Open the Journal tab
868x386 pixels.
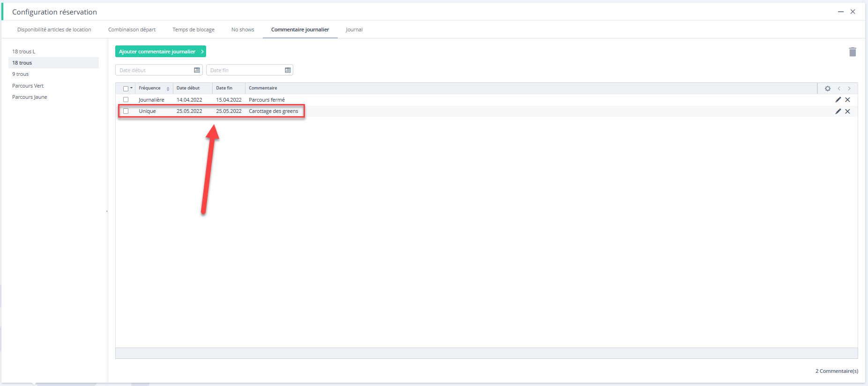[354, 30]
